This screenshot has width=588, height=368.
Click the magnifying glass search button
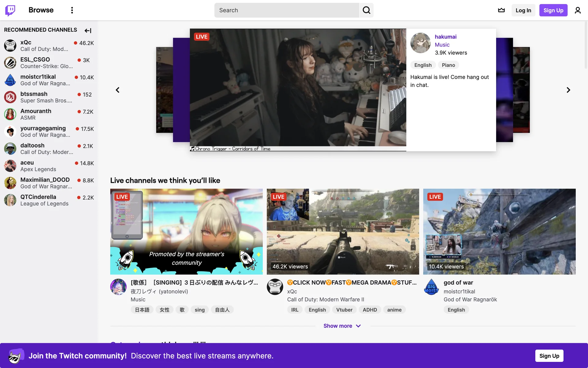pyautogui.click(x=366, y=10)
